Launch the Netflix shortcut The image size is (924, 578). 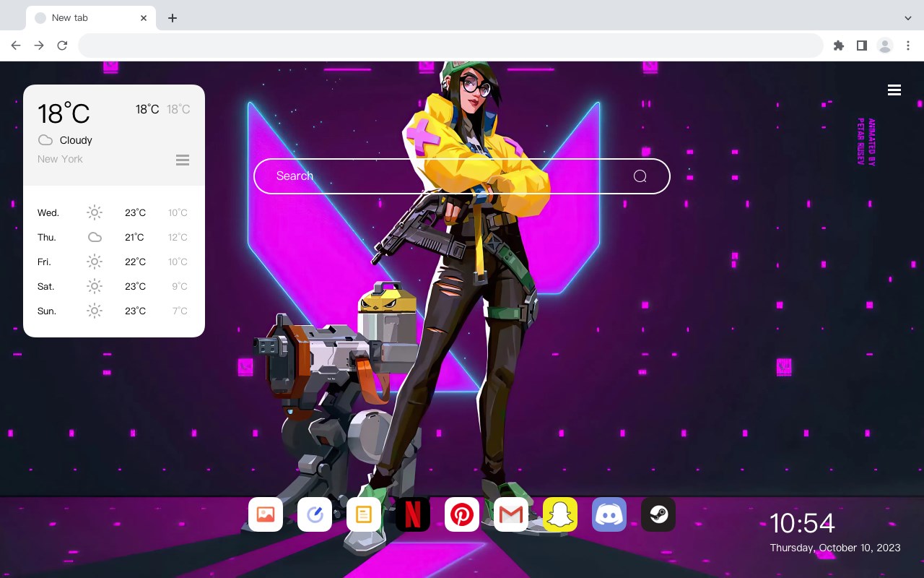tap(413, 514)
